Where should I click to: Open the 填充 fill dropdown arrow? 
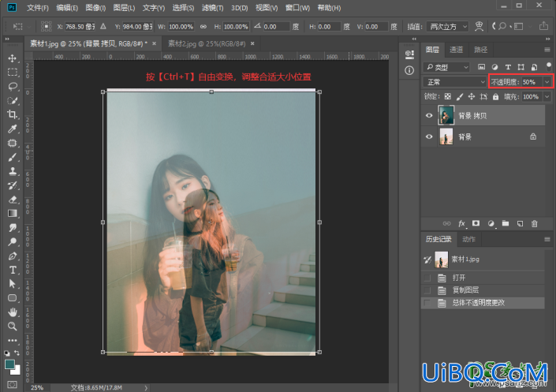click(x=547, y=96)
